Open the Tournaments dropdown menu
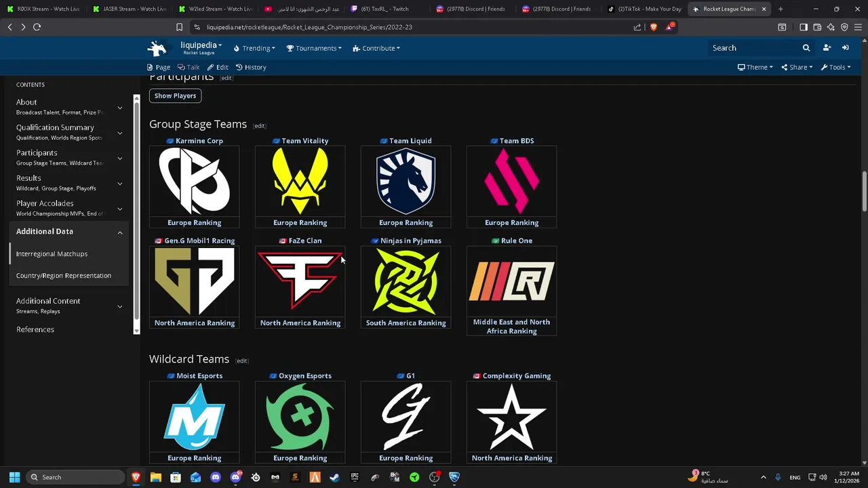The image size is (868, 488). [x=314, y=48]
